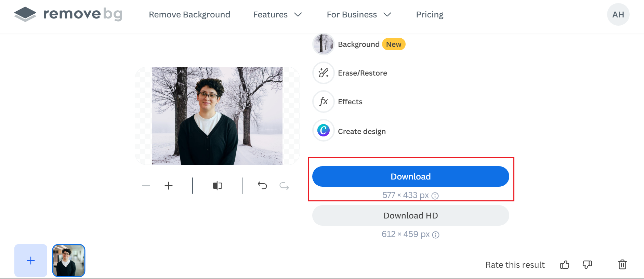Open the Pricing page

(x=430, y=15)
